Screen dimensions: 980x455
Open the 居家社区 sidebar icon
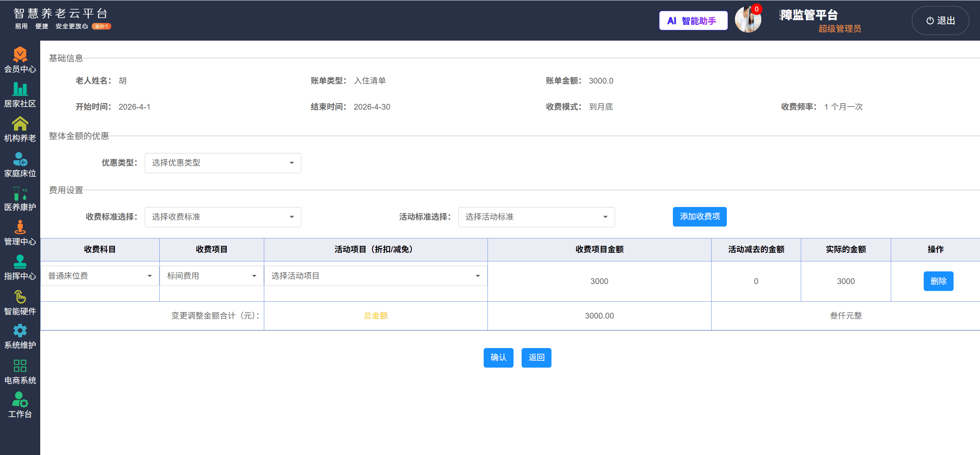[x=20, y=89]
